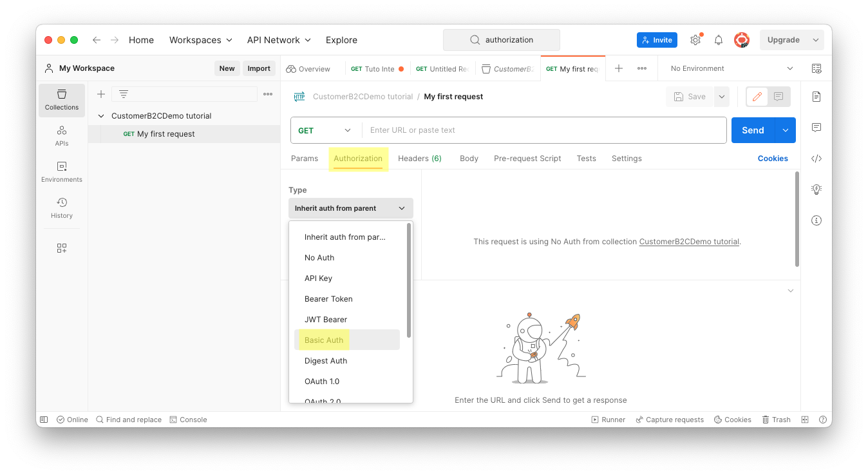Screen dimensions: 868x475
Task: Open the APIs sidebar panel
Action: click(x=62, y=136)
